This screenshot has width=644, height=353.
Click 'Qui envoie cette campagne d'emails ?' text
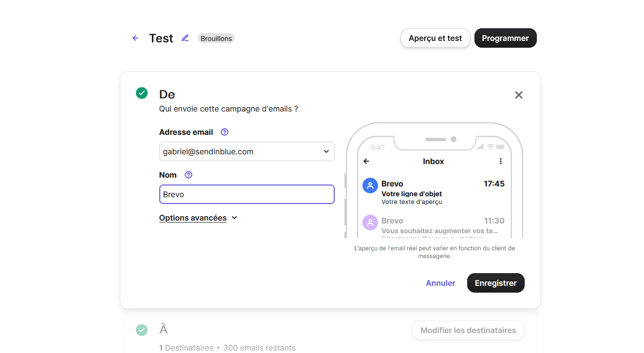228,109
